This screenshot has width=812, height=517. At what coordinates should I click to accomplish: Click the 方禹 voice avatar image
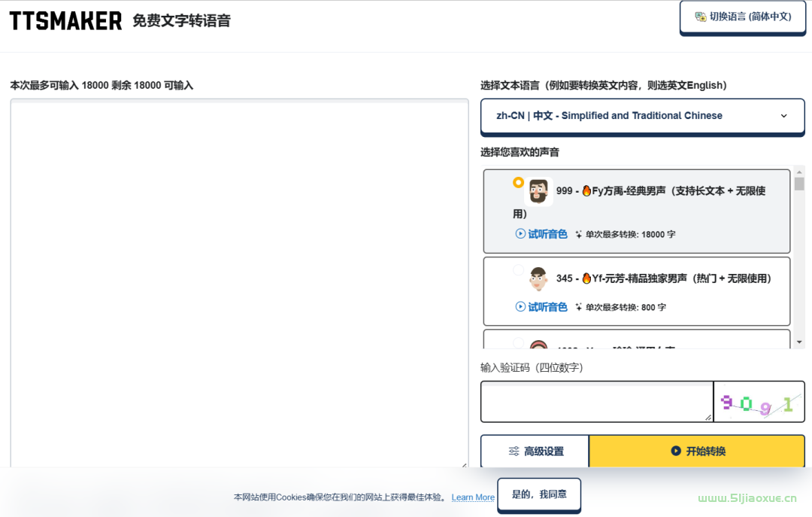tap(539, 190)
